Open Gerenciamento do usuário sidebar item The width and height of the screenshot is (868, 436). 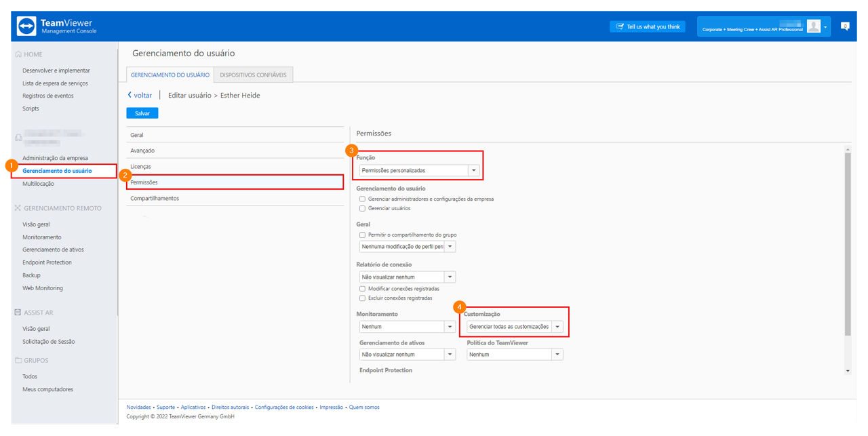57,171
